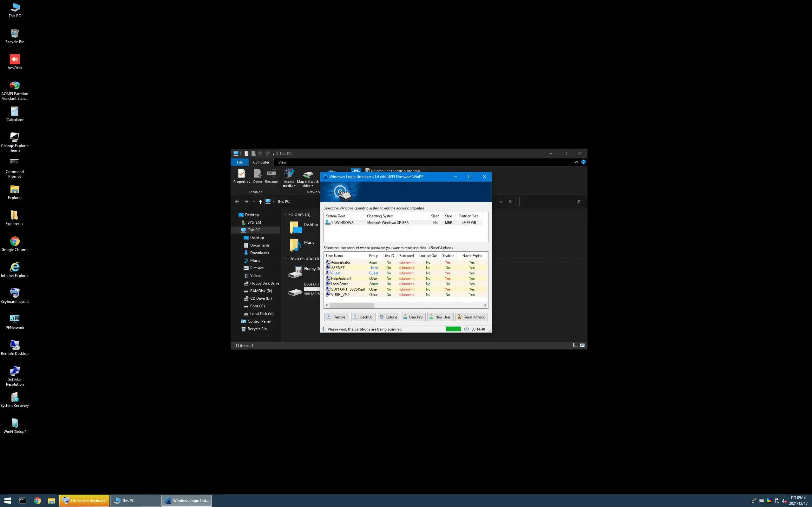
Task: Click the New User button
Action: click(440, 317)
